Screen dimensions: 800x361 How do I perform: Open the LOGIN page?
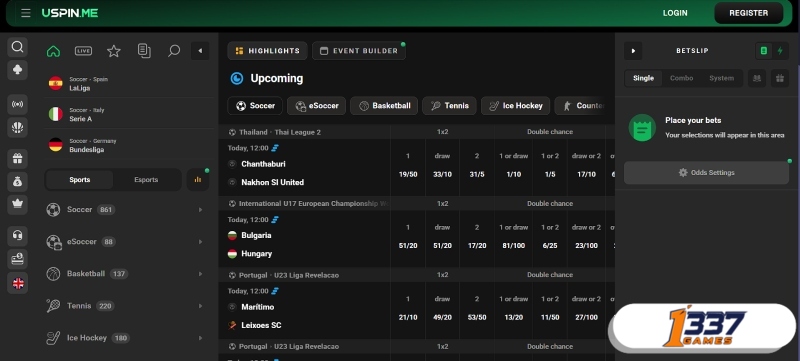(675, 13)
